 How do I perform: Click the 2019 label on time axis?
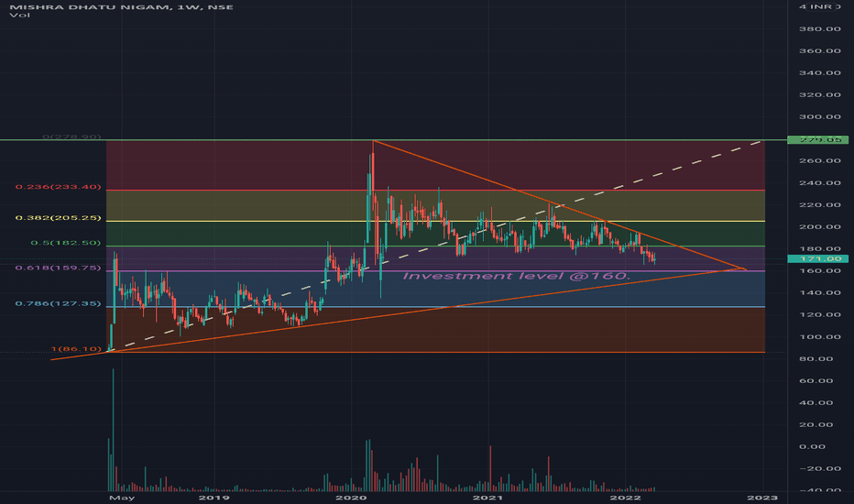tap(214, 498)
